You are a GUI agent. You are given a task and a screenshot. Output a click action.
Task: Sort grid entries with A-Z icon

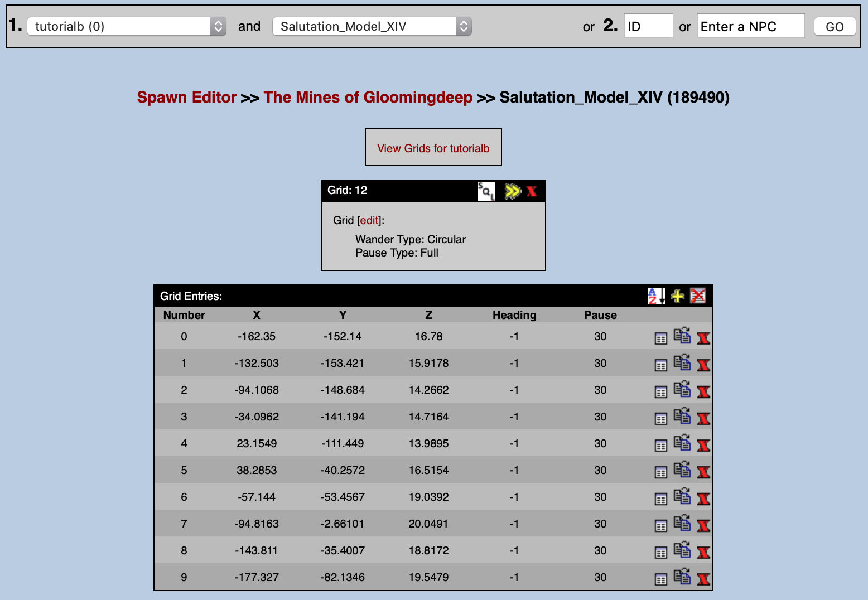[656, 296]
